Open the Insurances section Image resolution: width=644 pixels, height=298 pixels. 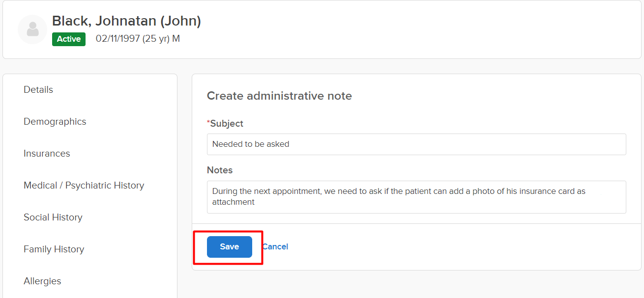click(47, 154)
